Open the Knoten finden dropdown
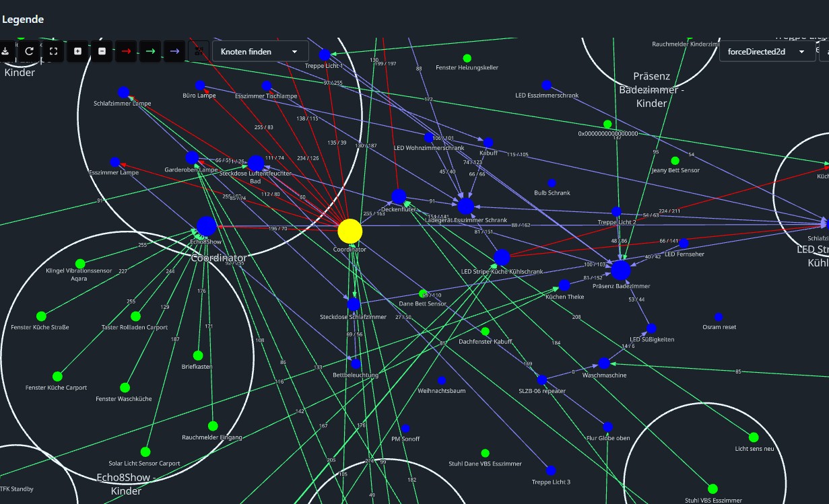Image resolution: width=829 pixels, height=504 pixels. click(260, 51)
